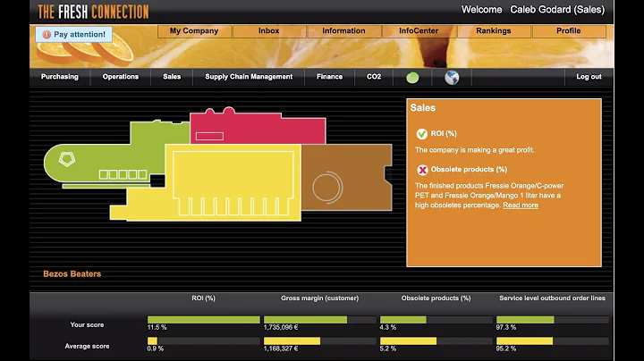Click Service level outbound order lines header

tap(552, 298)
